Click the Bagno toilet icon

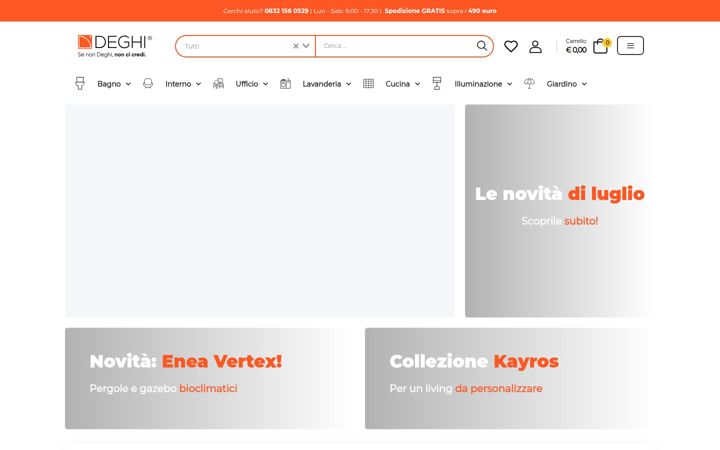pos(80,84)
